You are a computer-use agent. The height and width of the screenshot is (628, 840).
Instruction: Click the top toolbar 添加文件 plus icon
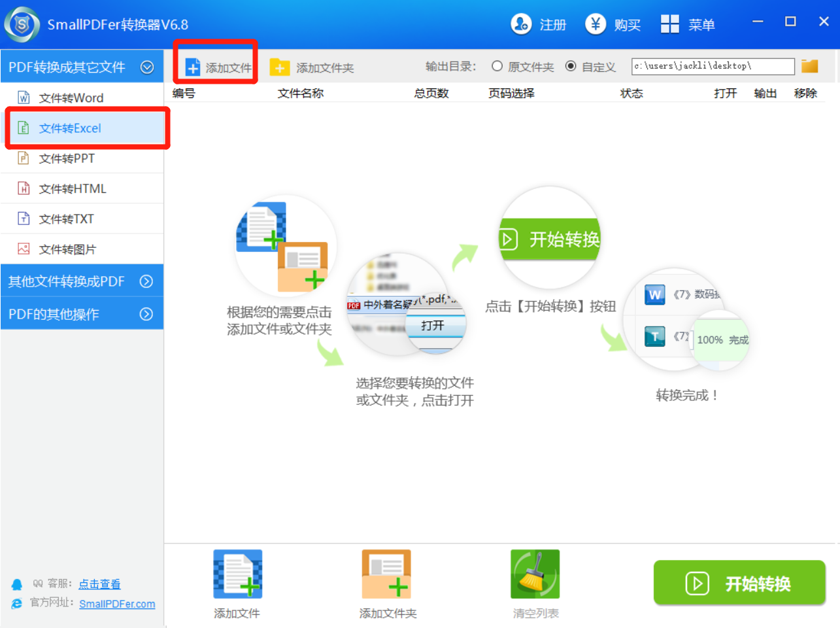tap(193, 67)
